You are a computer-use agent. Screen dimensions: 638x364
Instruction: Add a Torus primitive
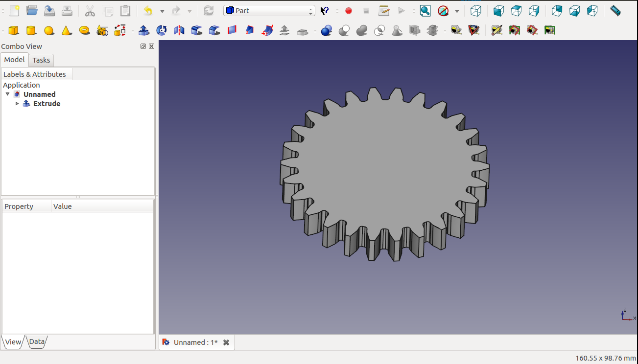pos(84,31)
